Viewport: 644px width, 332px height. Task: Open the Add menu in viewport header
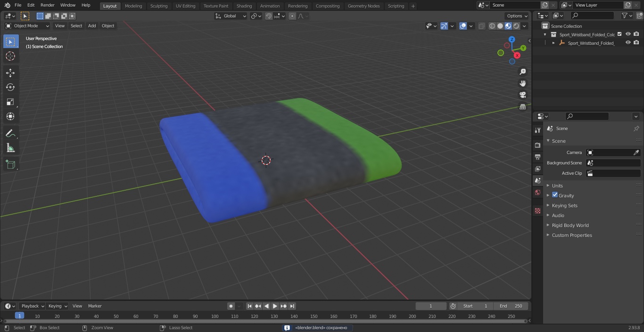(x=92, y=26)
